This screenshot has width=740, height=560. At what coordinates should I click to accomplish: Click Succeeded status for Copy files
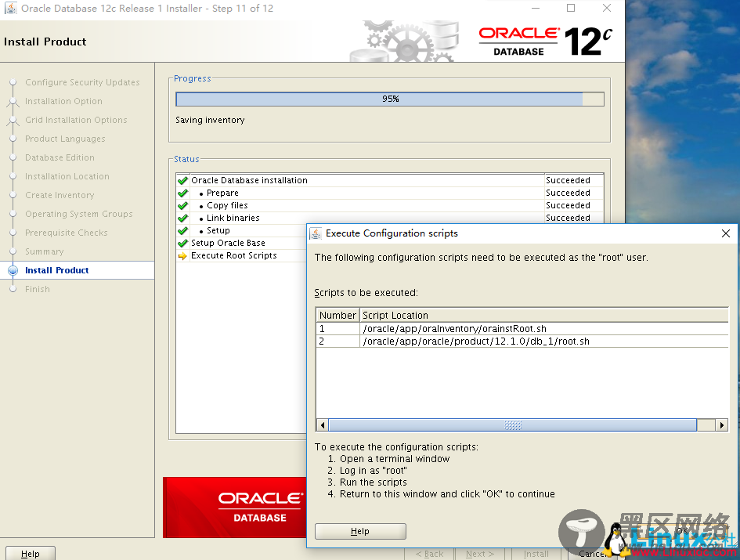[x=568, y=205]
